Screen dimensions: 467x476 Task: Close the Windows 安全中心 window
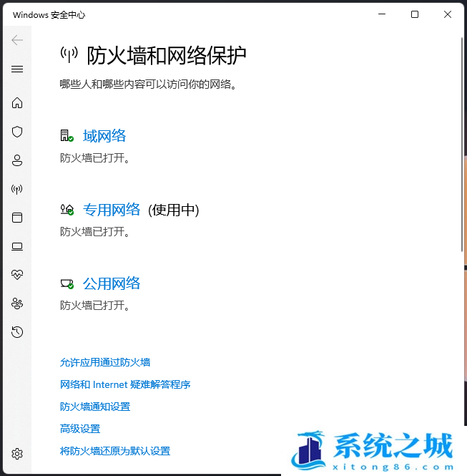447,14
